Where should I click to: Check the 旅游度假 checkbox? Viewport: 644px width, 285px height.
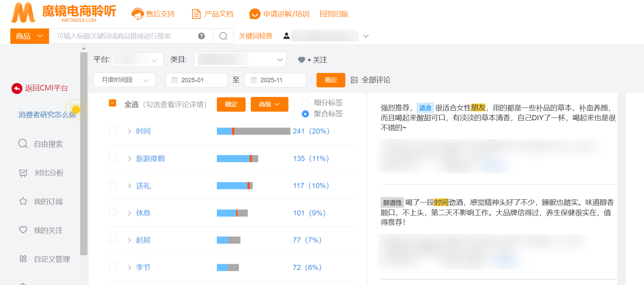[x=112, y=157]
